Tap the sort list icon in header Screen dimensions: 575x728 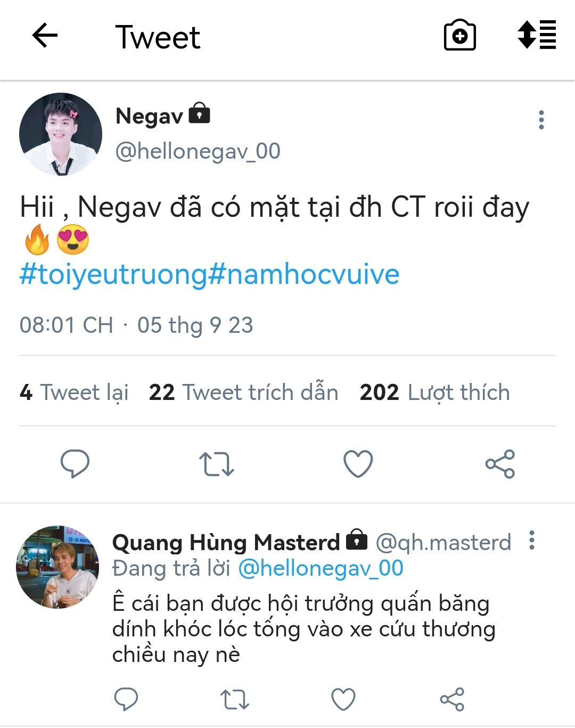537,35
